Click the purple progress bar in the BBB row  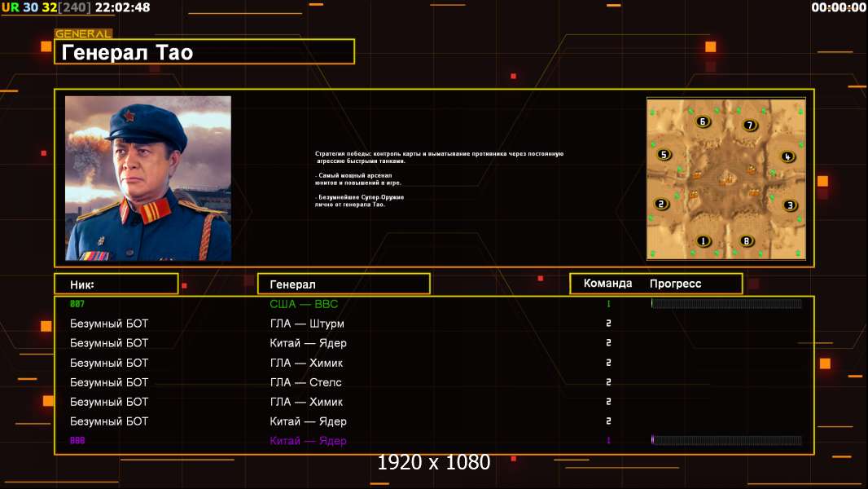click(726, 440)
